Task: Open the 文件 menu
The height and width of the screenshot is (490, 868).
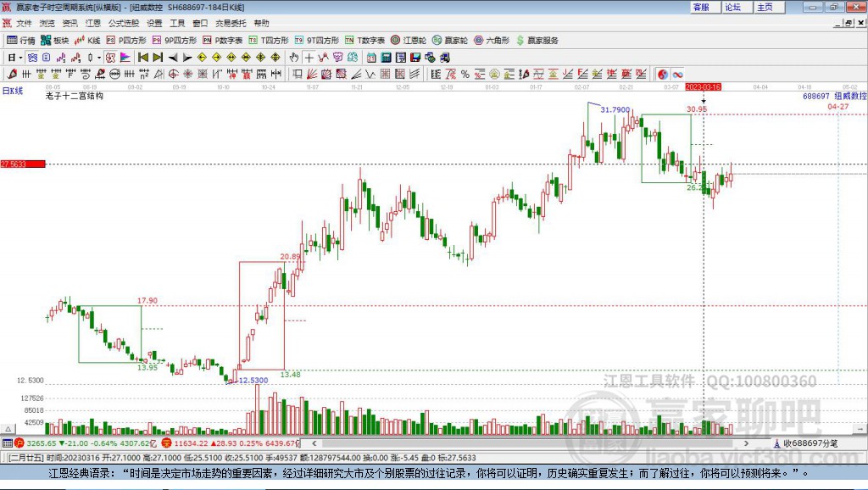Action: click(24, 23)
